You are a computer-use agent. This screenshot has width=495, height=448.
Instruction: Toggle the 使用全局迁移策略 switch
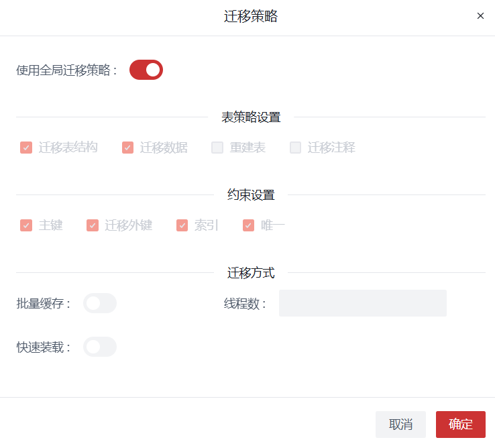146,70
